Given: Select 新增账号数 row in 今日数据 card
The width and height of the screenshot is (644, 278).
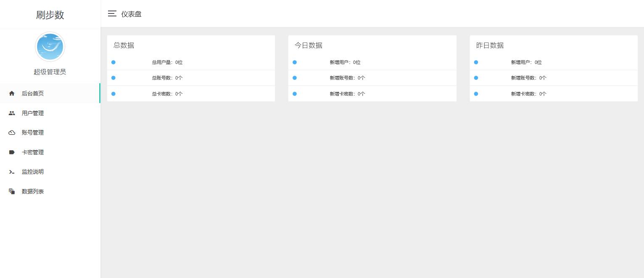Looking at the screenshot, I should (347, 78).
